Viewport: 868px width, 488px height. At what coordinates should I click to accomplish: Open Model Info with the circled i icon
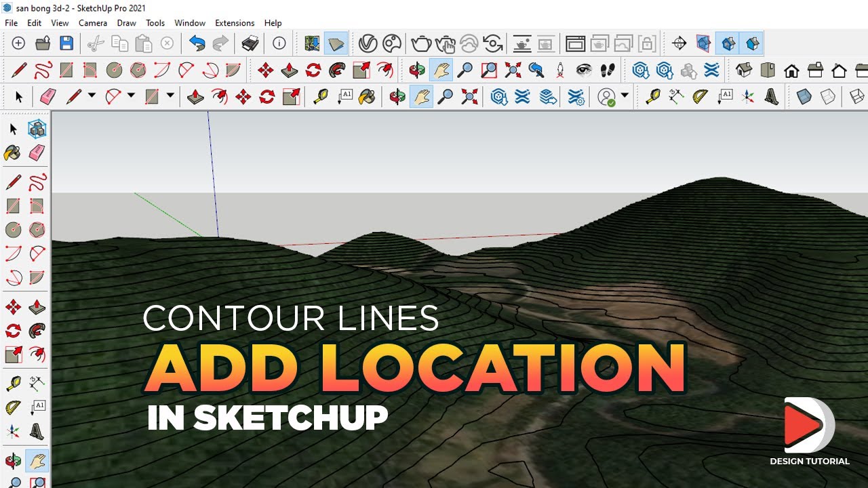(279, 44)
